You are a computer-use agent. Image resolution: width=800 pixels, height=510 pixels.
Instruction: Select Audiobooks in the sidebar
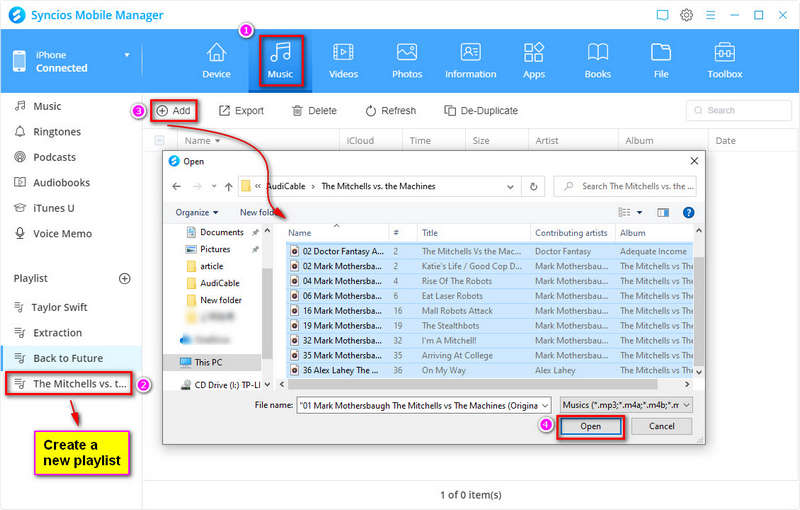(x=61, y=183)
